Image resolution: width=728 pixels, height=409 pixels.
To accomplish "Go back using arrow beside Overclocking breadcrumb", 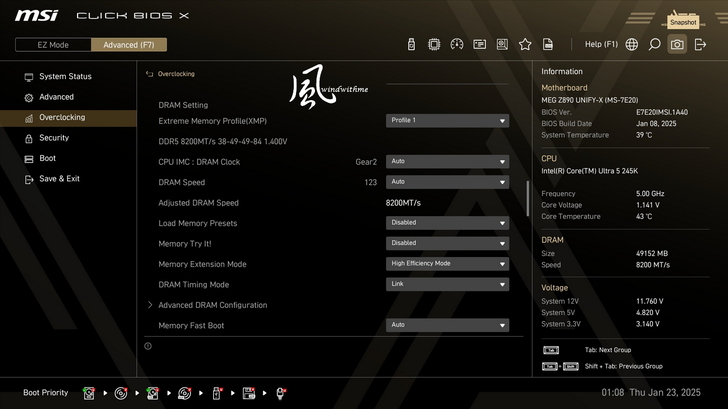I will tap(150, 74).
